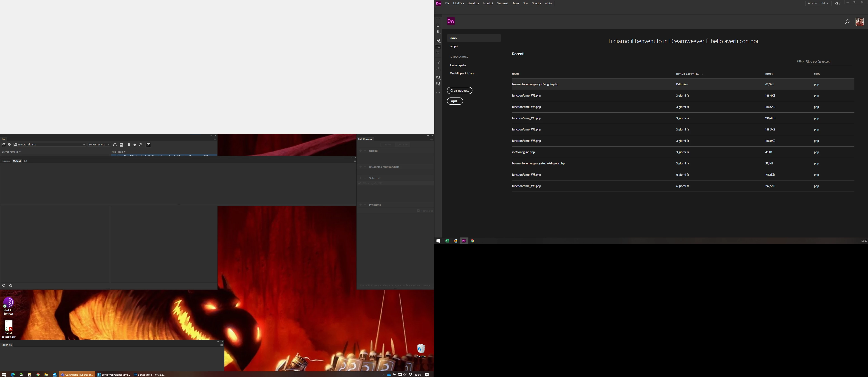Toggle the expand/collapse Files panel view button

[x=148, y=145]
